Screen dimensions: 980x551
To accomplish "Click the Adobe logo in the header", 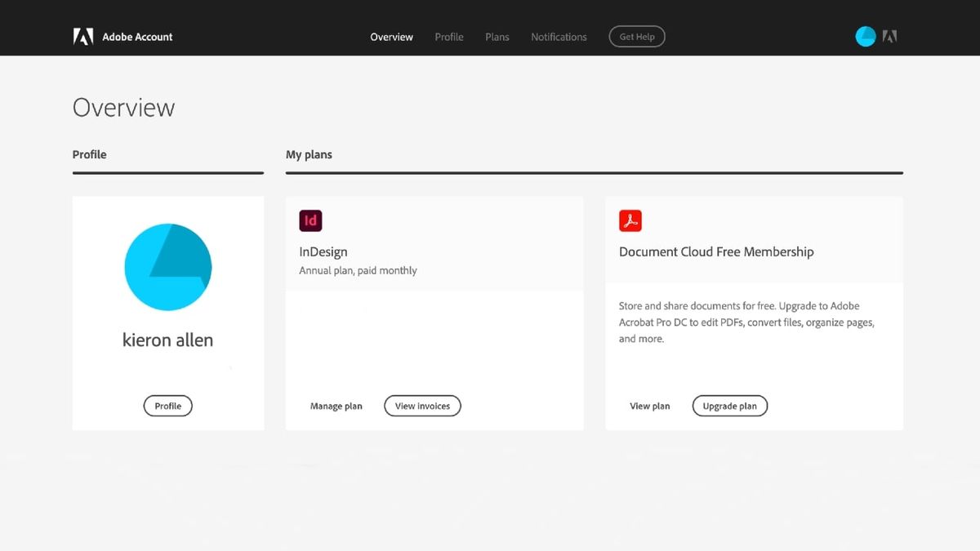I will [85, 36].
